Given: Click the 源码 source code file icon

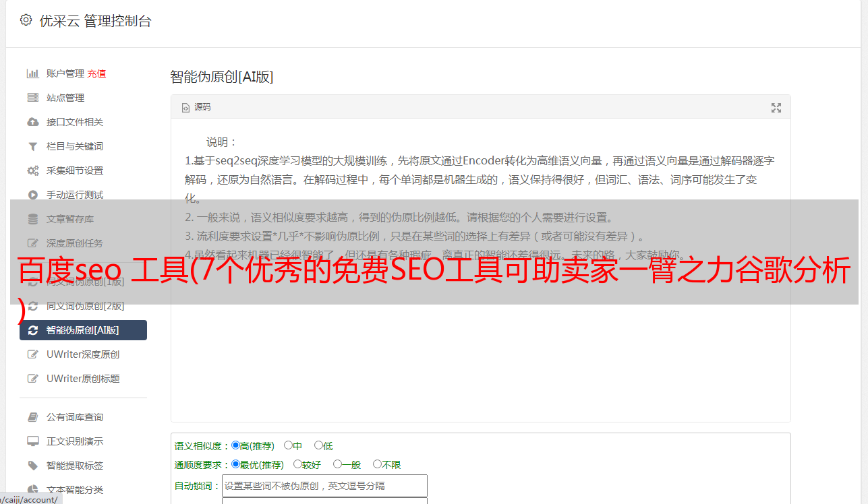Looking at the screenshot, I should (x=185, y=108).
